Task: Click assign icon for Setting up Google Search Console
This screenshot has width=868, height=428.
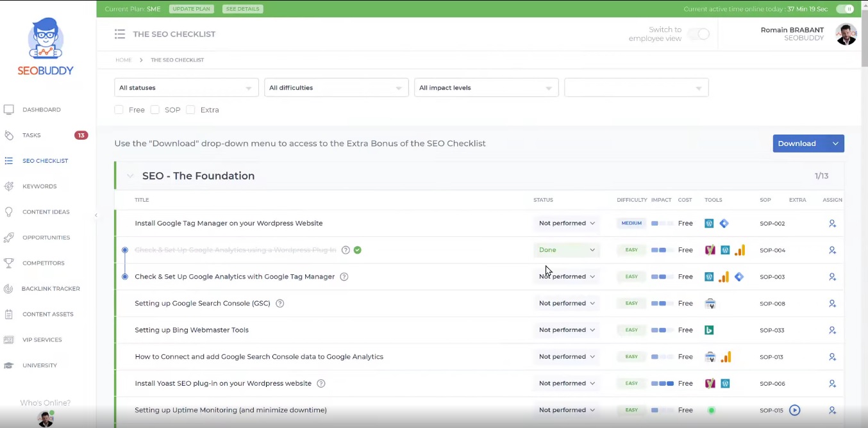Action: pos(832,304)
